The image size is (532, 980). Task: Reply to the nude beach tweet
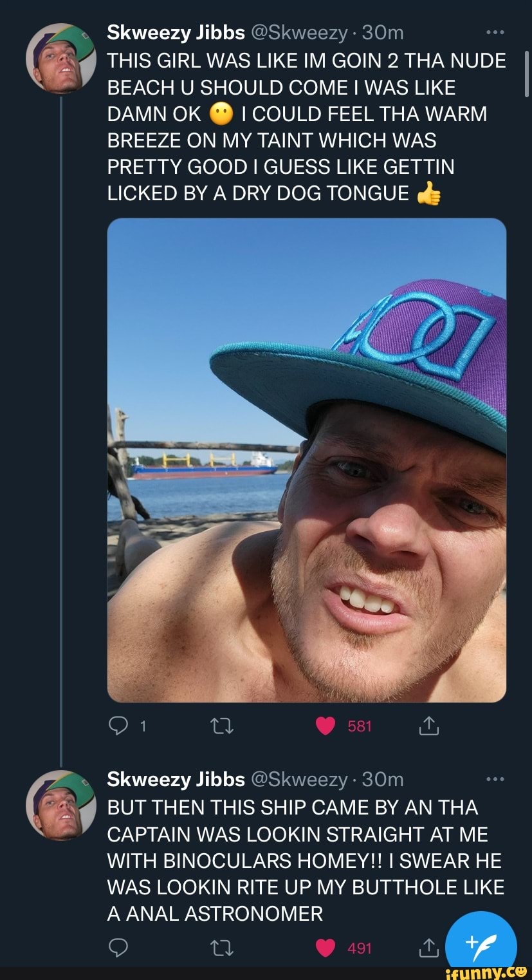click(117, 726)
